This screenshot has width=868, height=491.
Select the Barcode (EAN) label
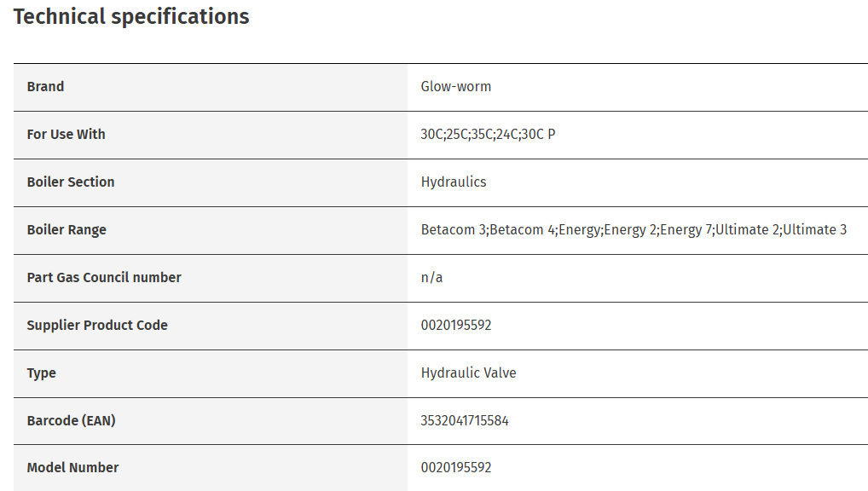[71, 421]
